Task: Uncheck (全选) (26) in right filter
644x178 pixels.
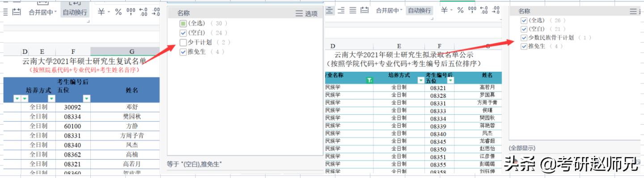Action: (524, 20)
